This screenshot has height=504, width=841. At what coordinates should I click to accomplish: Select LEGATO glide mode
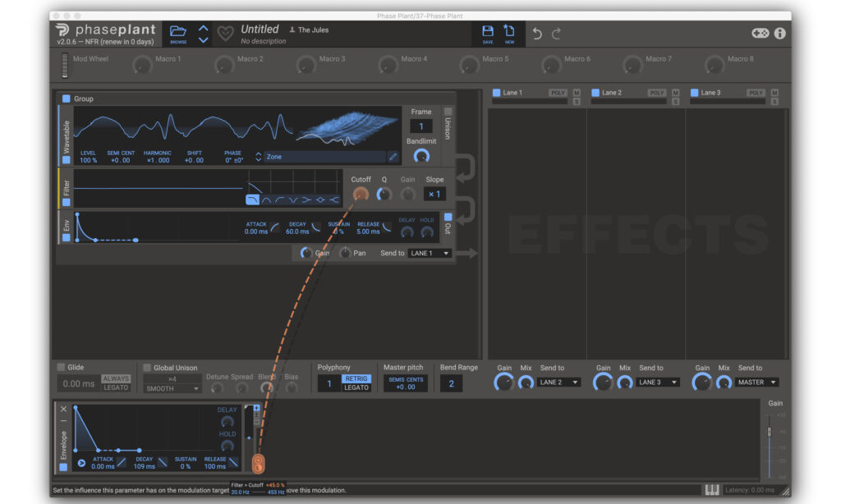tap(116, 387)
